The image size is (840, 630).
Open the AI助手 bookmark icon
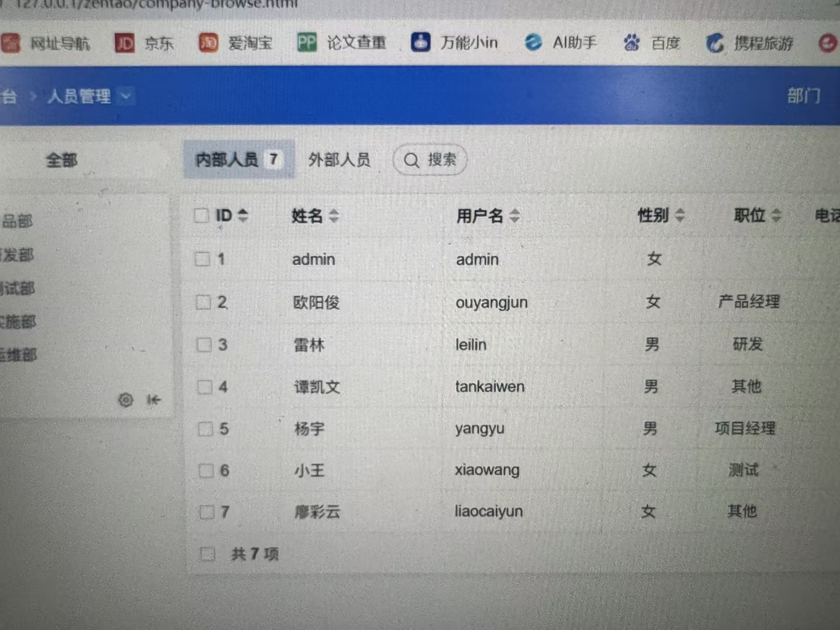pos(533,42)
